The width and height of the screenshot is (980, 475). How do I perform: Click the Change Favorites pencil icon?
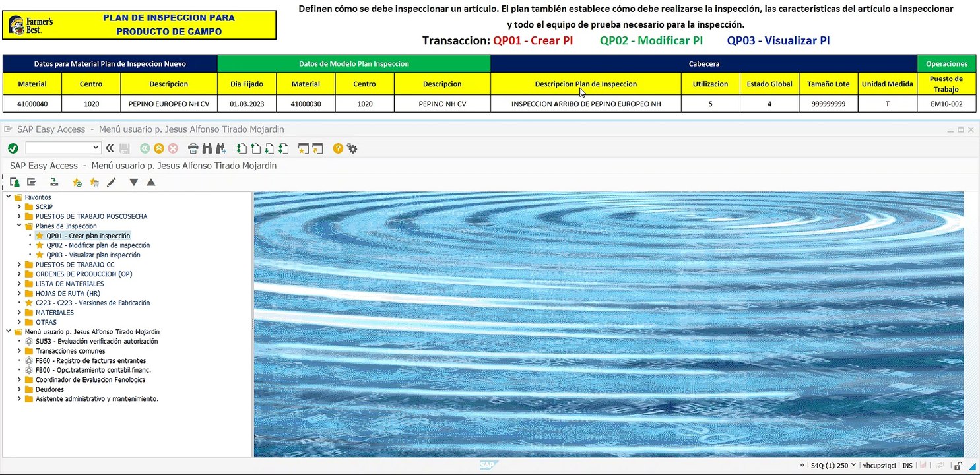[111, 182]
